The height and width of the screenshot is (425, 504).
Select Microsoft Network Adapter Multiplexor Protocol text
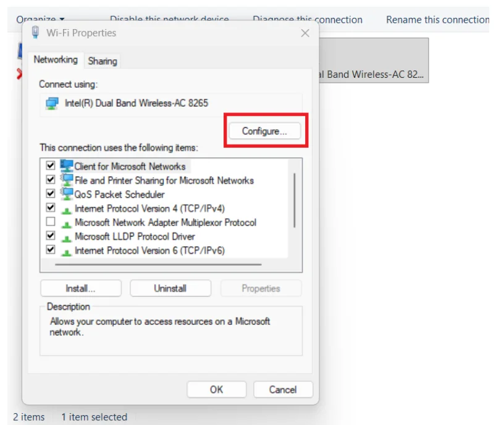[165, 222]
